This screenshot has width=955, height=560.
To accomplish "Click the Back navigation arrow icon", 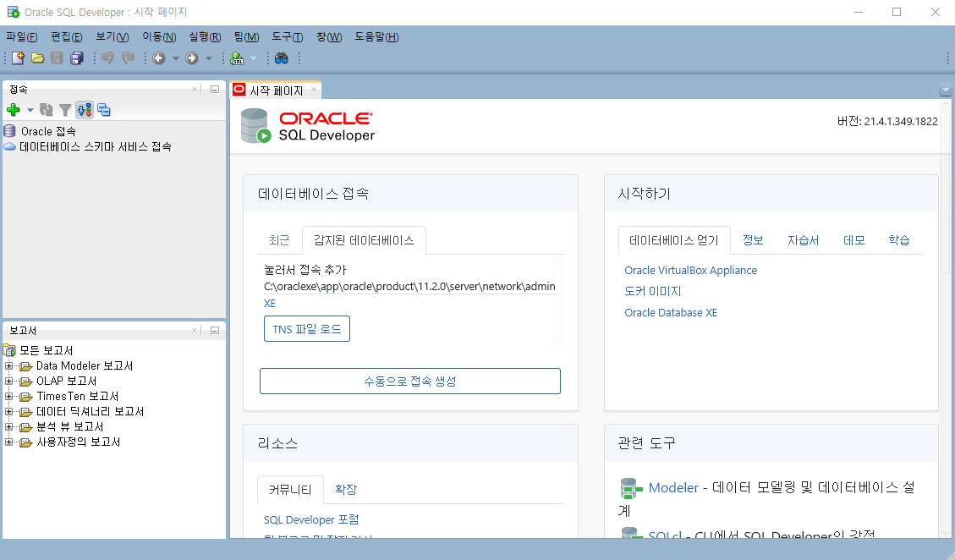I will [159, 58].
